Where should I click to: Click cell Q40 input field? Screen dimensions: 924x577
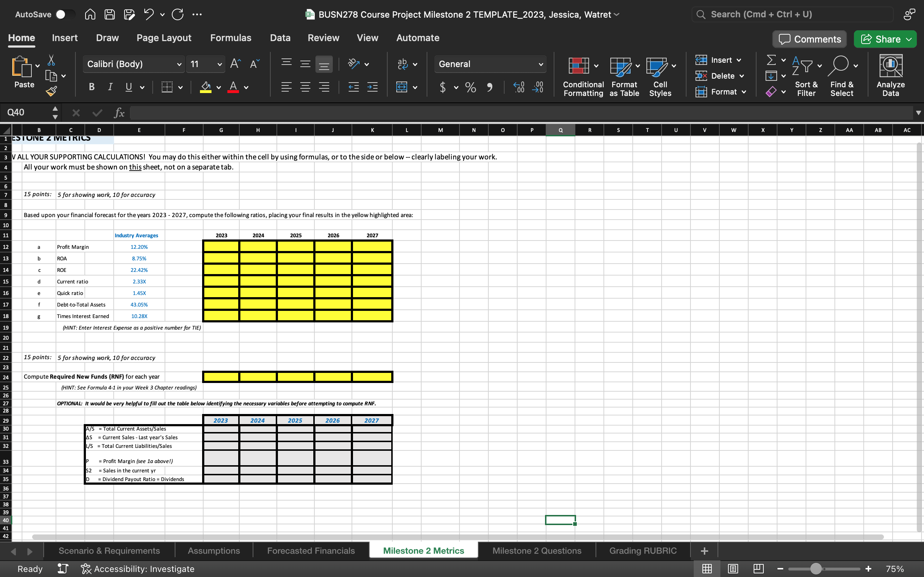tap(560, 520)
